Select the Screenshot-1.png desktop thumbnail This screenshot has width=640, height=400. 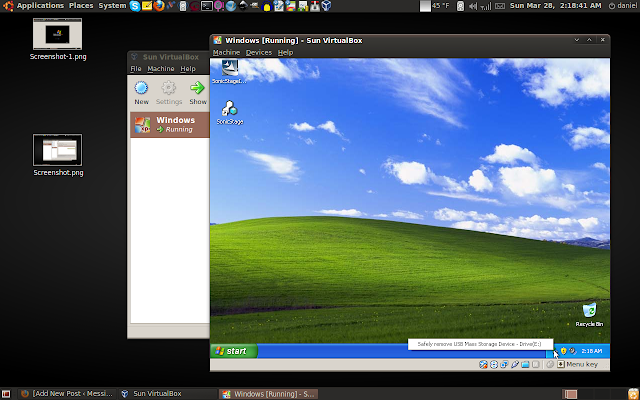click(58, 34)
